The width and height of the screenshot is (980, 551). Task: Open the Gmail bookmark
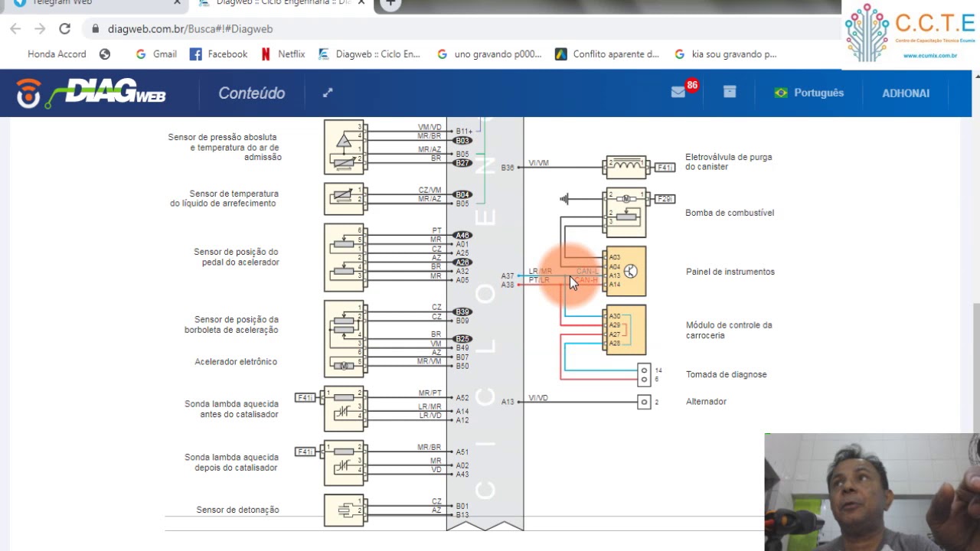click(156, 54)
